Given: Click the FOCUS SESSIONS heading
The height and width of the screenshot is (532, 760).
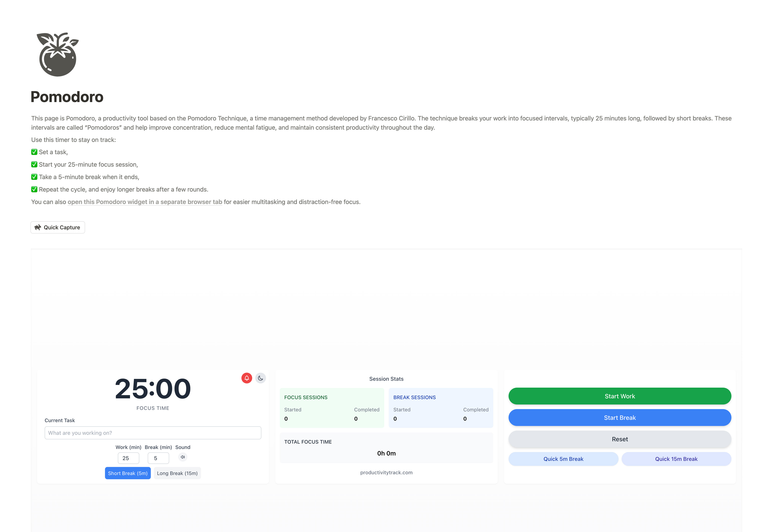Looking at the screenshot, I should pyautogui.click(x=306, y=398).
